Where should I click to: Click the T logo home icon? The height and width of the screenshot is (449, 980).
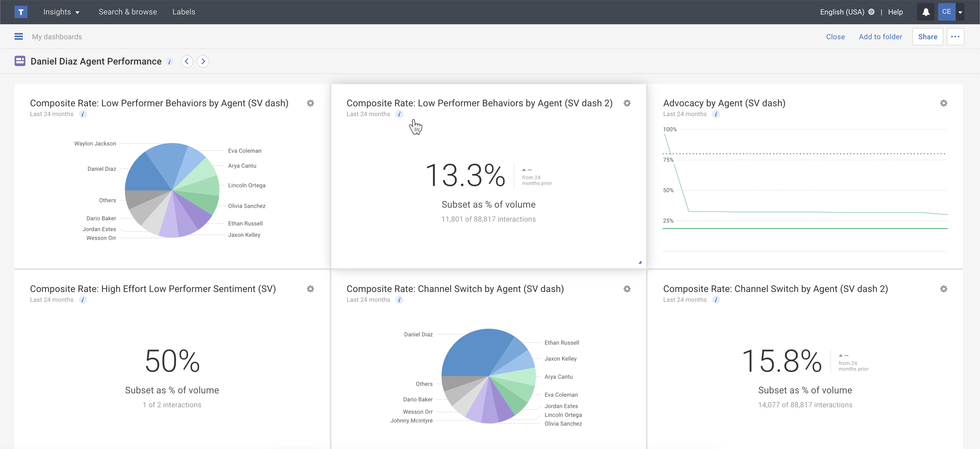[21, 12]
